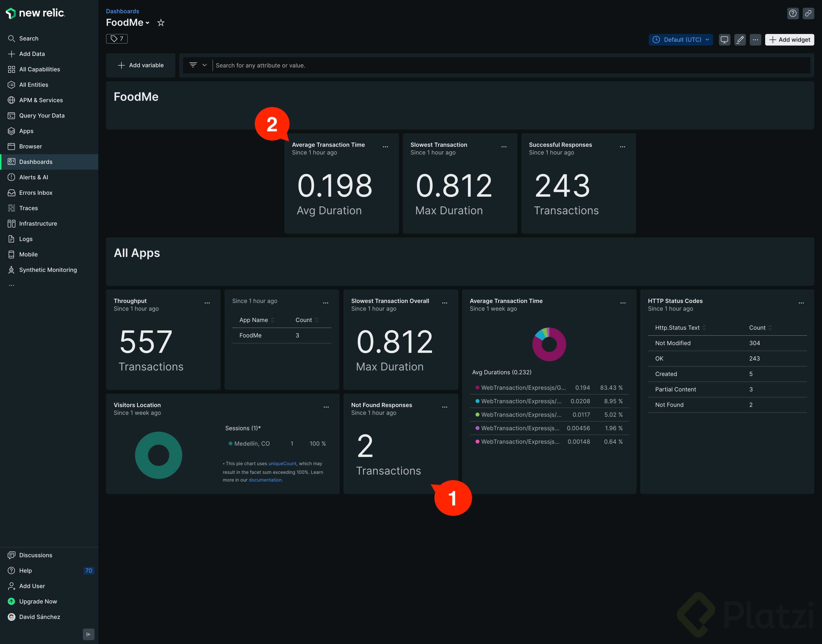
Task: Sort the App table by Count
Action: coord(307,320)
